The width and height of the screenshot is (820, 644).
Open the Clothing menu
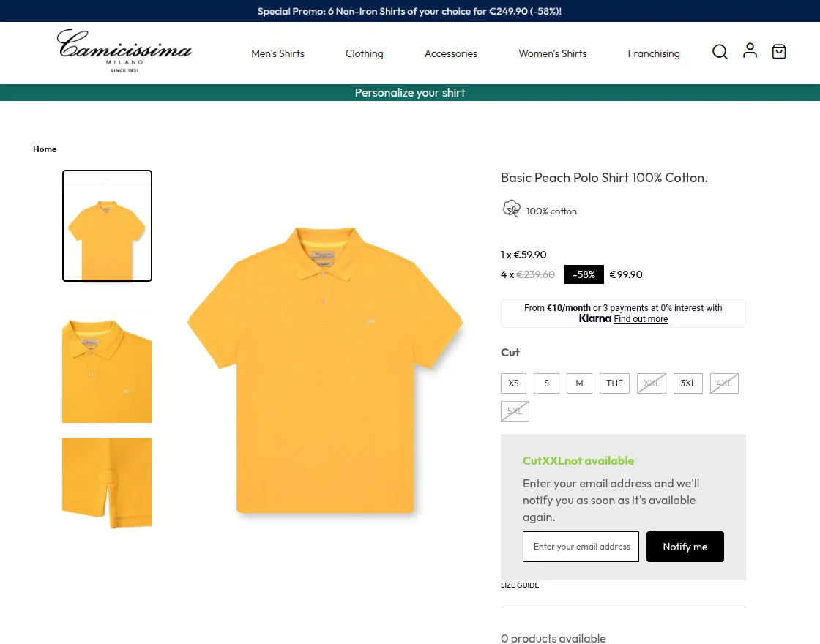[x=364, y=53]
